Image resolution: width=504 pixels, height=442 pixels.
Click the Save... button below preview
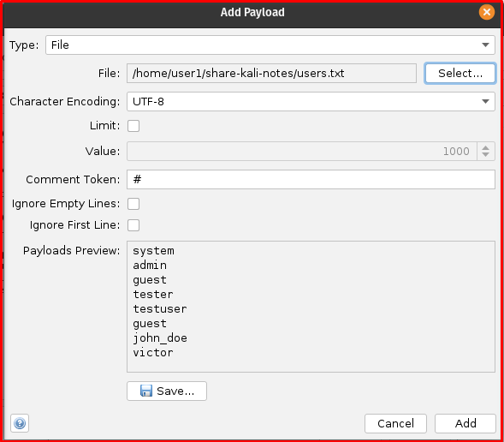(x=167, y=391)
